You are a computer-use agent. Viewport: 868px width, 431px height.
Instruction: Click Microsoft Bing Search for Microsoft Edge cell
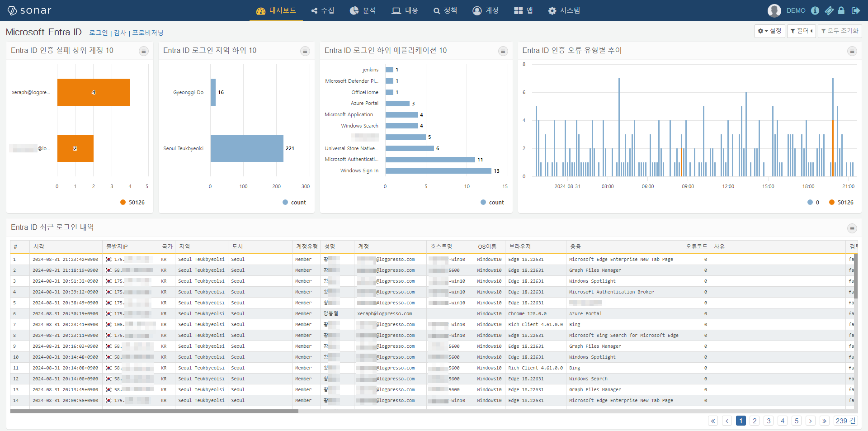pos(624,336)
